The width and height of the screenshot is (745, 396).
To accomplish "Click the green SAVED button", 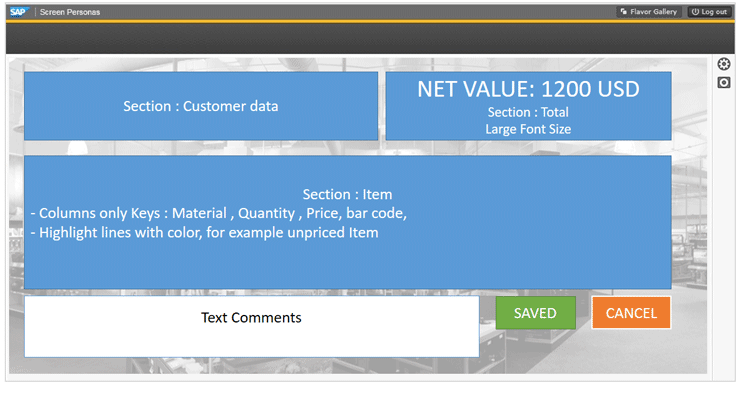I will [535, 313].
